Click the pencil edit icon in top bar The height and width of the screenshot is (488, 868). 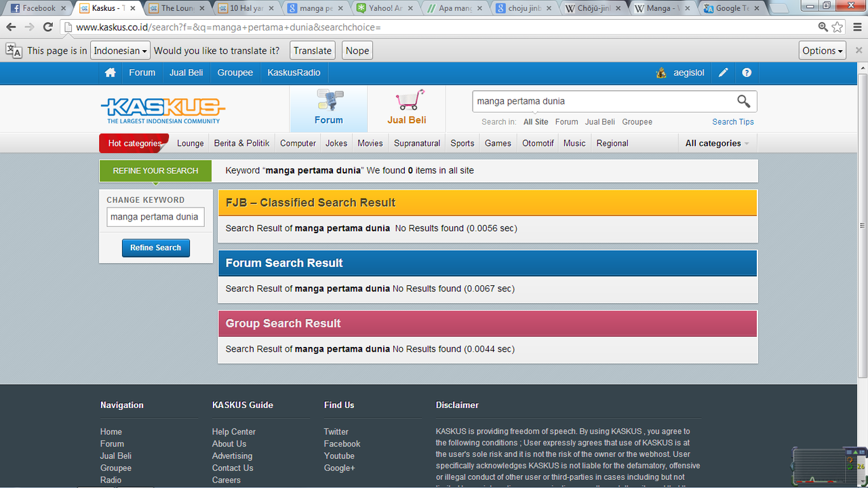[x=724, y=73]
